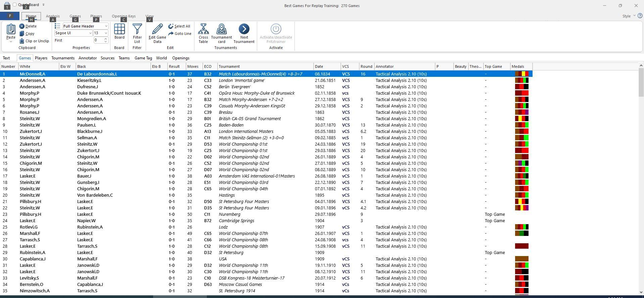Click the Select All icon
This screenshot has width=644, height=298.
click(x=171, y=26)
